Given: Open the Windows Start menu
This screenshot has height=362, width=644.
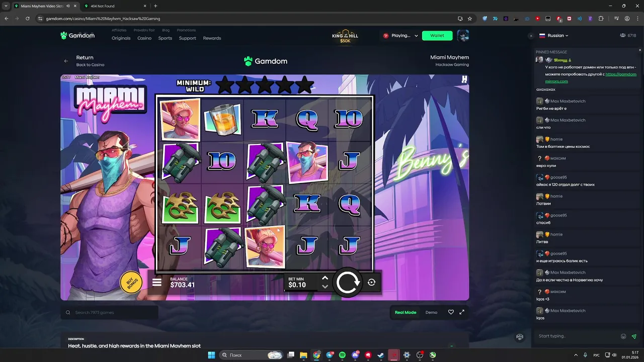Looking at the screenshot, I should [211, 355].
